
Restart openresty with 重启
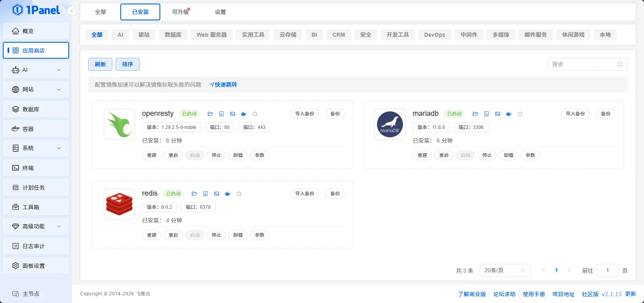coord(173,155)
